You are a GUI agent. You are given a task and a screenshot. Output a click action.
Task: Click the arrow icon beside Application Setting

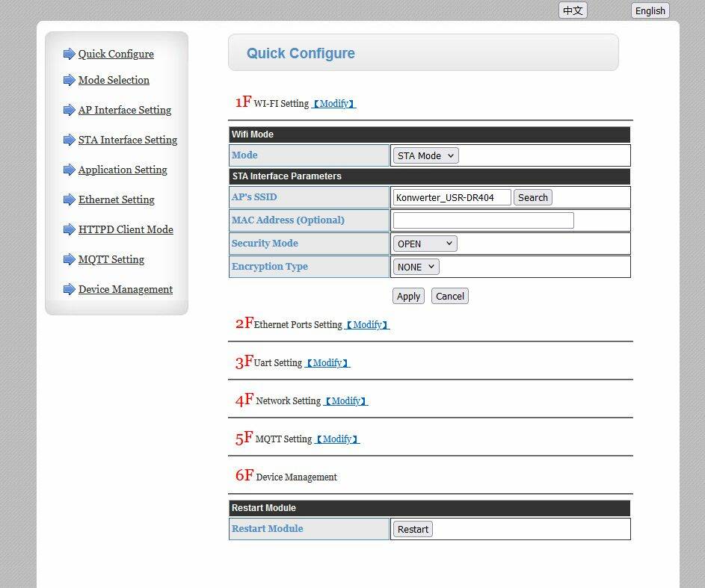[x=70, y=170]
